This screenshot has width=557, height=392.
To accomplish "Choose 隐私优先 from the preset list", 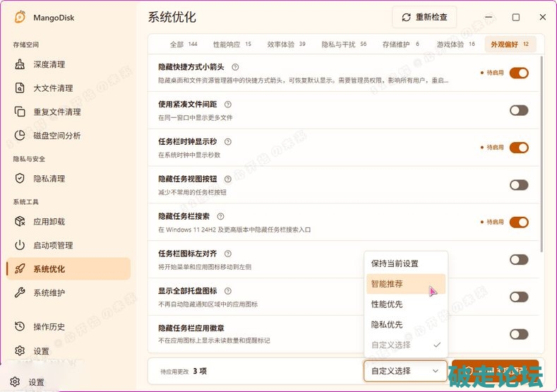I will click(x=406, y=324).
